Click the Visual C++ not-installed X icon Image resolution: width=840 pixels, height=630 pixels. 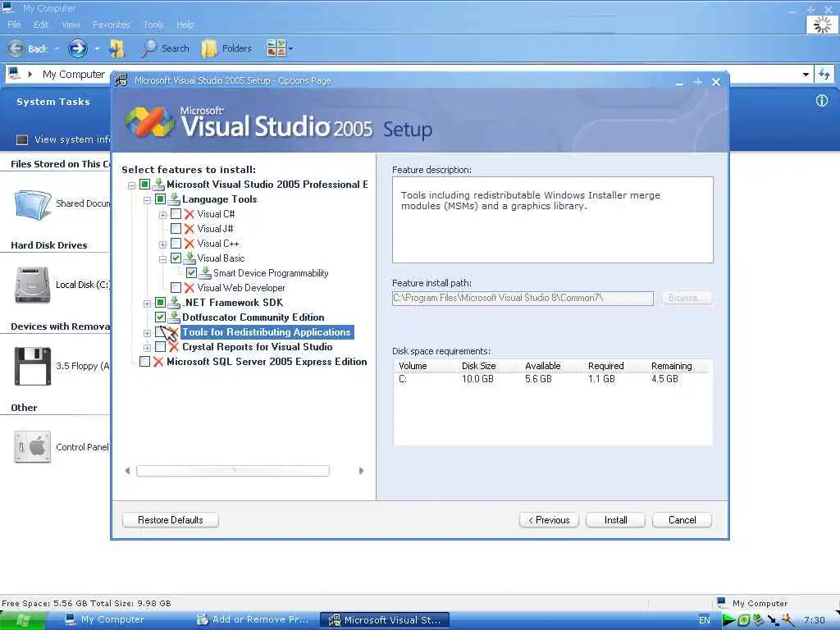(x=189, y=244)
